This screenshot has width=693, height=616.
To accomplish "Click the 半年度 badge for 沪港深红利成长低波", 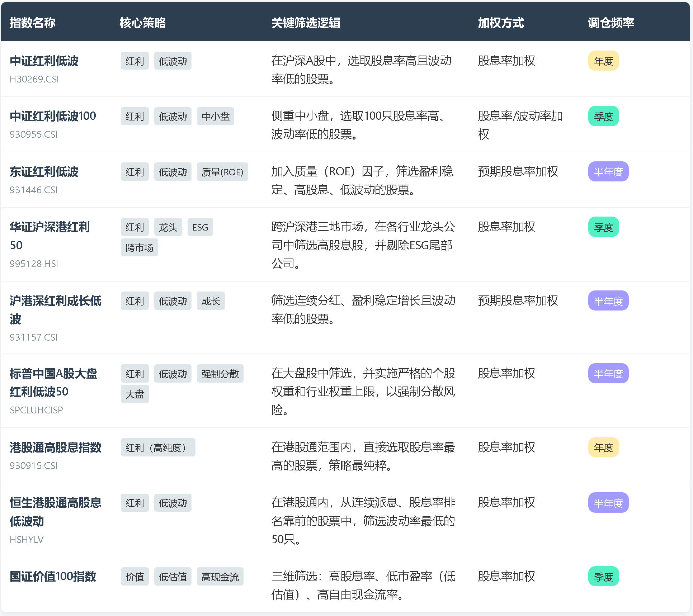I will (608, 301).
